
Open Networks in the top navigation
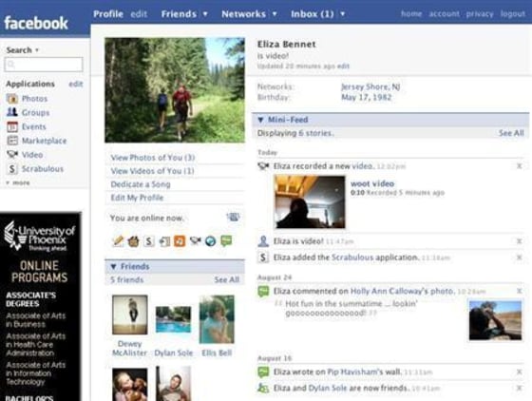pos(243,14)
